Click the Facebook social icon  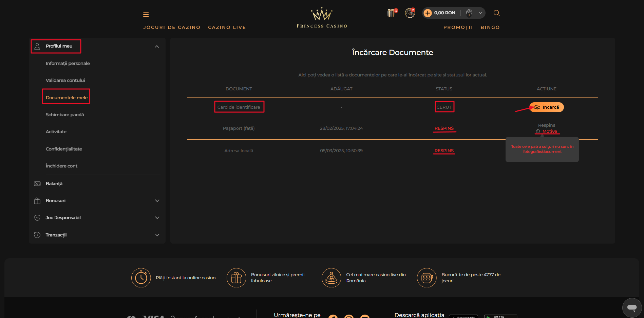point(333,316)
